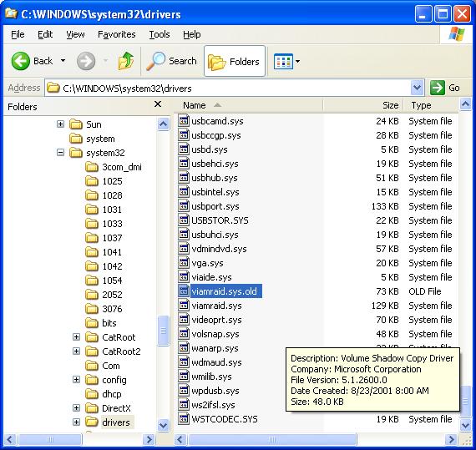Open the View menu
Image resolution: width=476 pixels, height=450 pixels.
point(75,34)
